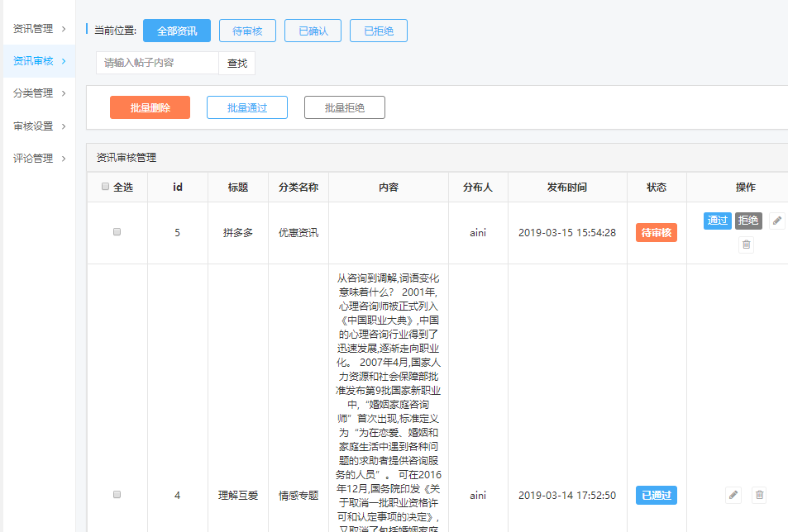Click the id column header
The width and height of the screenshot is (788, 532).
point(178,188)
